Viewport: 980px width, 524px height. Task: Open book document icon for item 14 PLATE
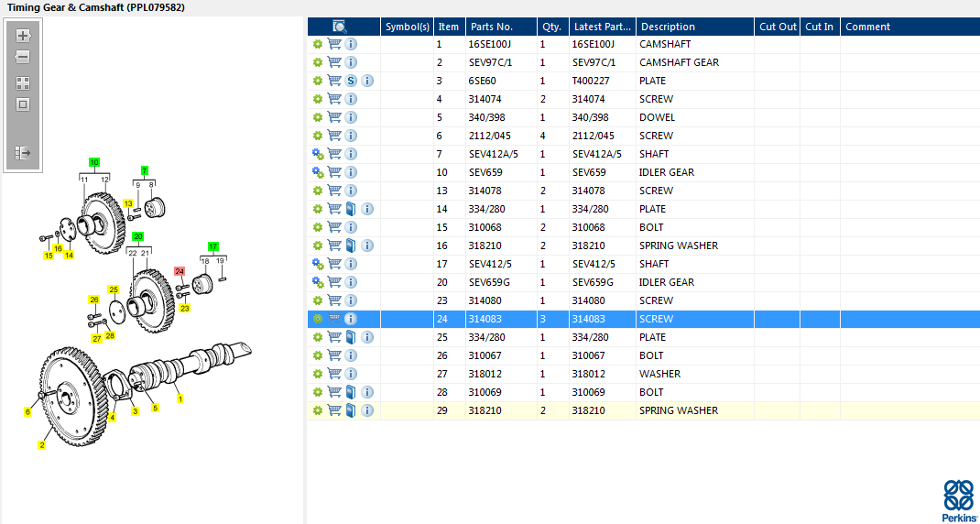pos(351,209)
